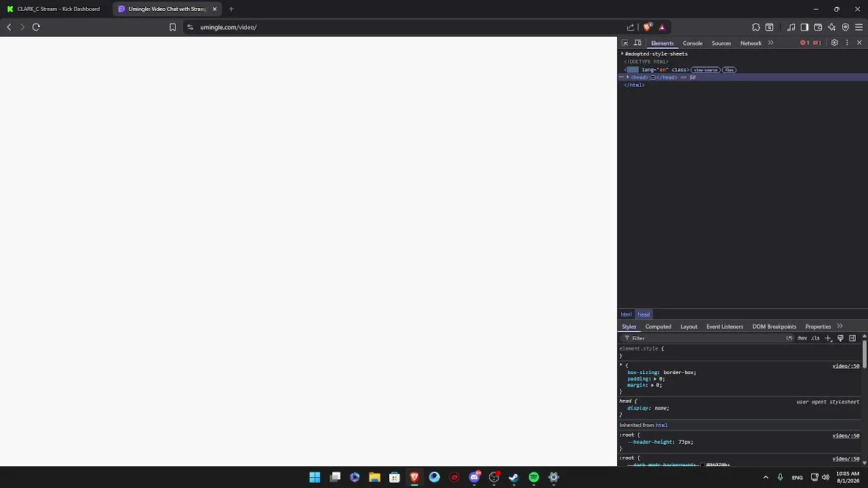The width and height of the screenshot is (868, 488).
Task: Toggle computed styles sidebar icon
Action: 852,338
